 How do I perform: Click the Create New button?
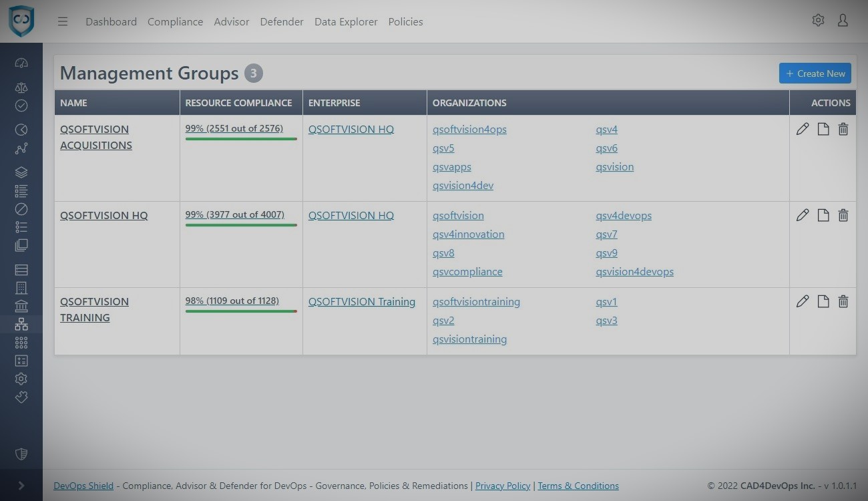click(x=815, y=73)
